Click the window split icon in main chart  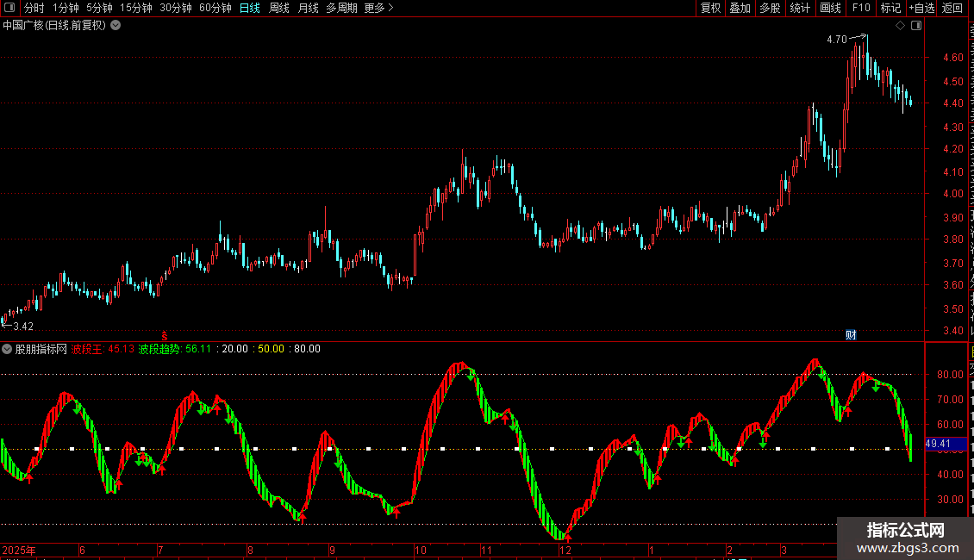(916, 26)
